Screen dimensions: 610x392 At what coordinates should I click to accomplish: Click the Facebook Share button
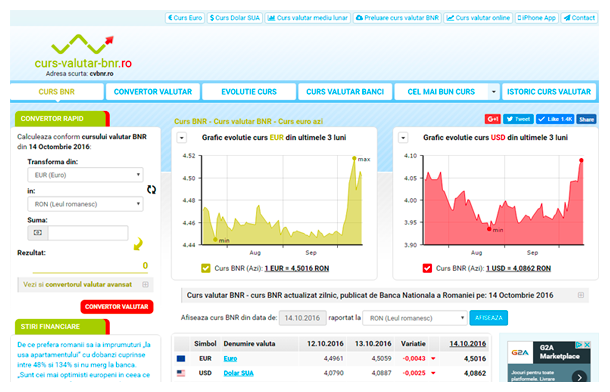coord(586,119)
